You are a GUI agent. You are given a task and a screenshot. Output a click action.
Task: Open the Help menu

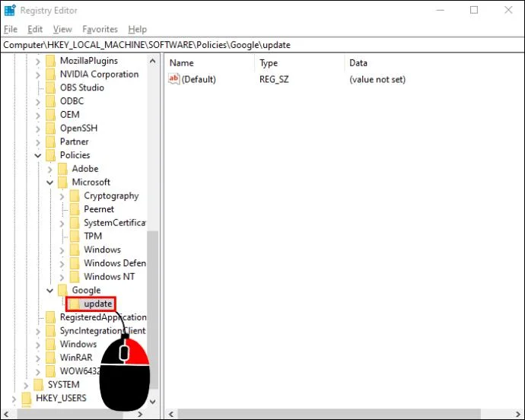(x=137, y=30)
